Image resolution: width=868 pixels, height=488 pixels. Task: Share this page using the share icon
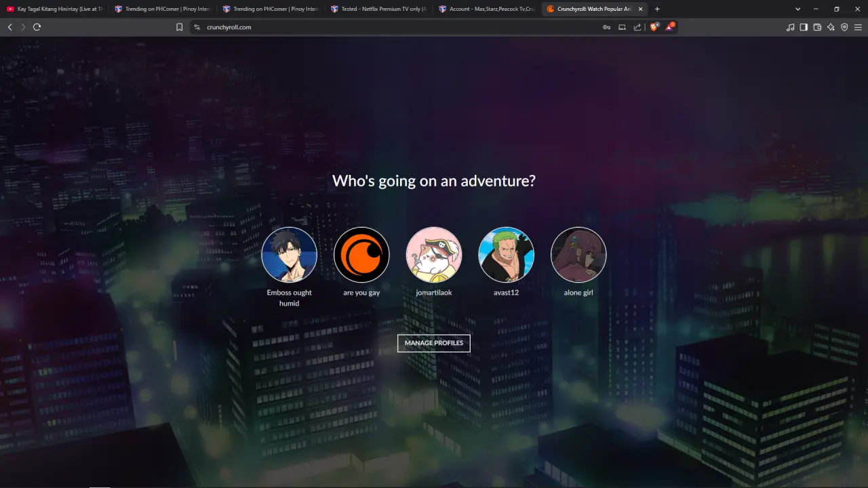click(637, 27)
